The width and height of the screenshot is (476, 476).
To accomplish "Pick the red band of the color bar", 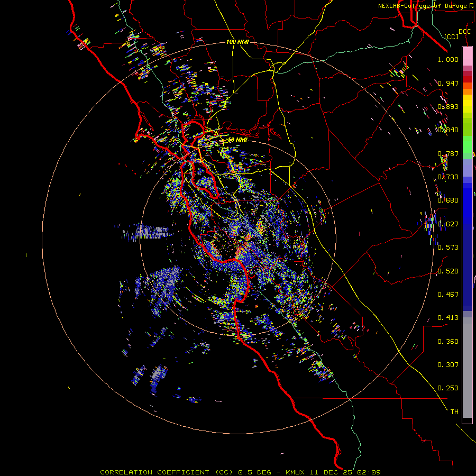I will (467, 79).
